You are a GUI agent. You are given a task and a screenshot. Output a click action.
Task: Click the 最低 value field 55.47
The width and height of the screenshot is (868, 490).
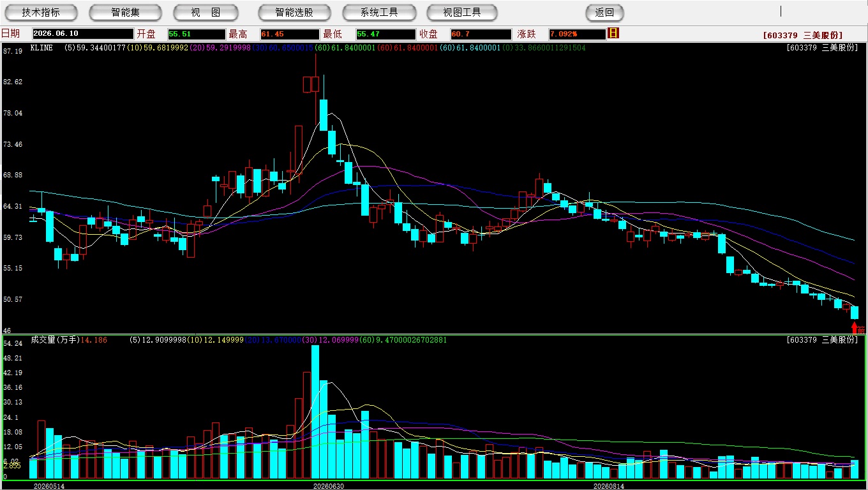click(385, 34)
